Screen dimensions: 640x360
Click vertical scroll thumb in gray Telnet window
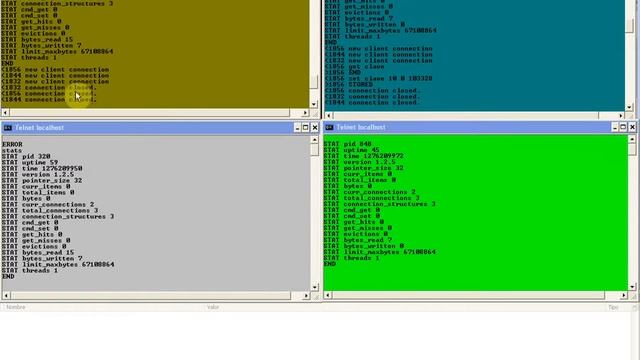click(x=315, y=150)
